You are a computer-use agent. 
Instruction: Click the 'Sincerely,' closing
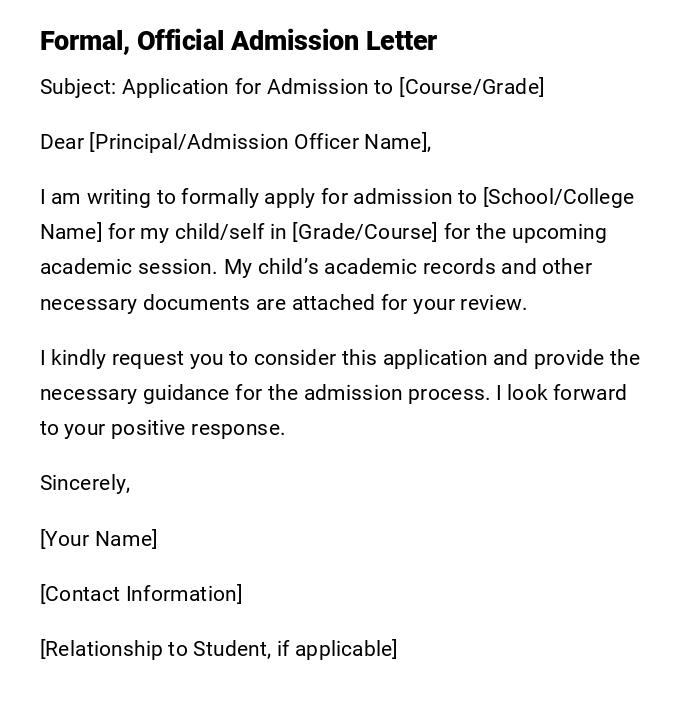pos(85,483)
